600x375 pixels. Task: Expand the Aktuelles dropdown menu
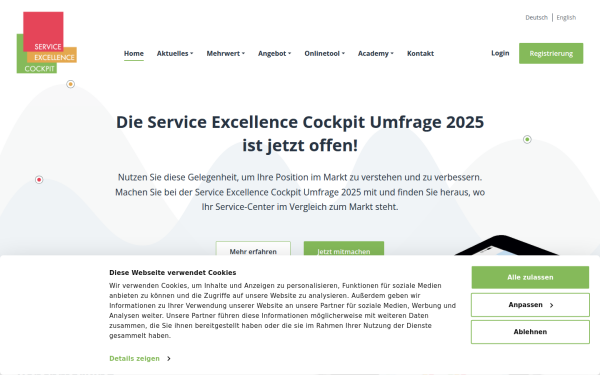[x=175, y=54]
